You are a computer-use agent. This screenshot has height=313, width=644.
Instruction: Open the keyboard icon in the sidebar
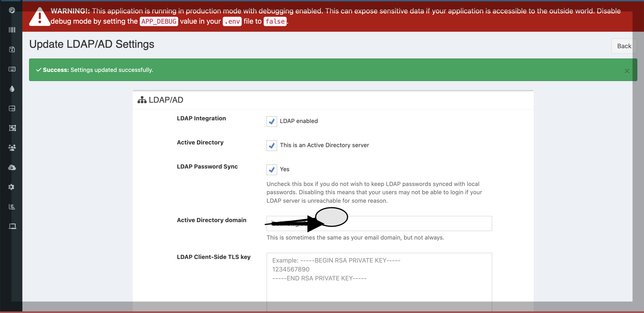tap(12, 69)
